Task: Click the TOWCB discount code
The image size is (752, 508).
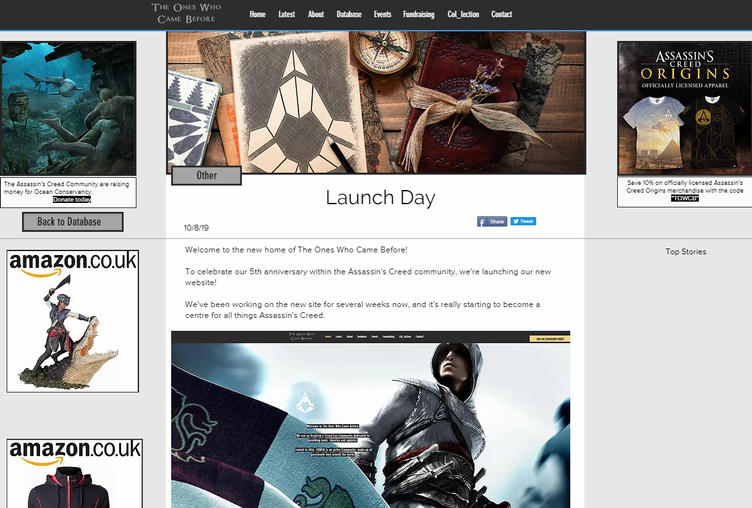Action: [684, 198]
